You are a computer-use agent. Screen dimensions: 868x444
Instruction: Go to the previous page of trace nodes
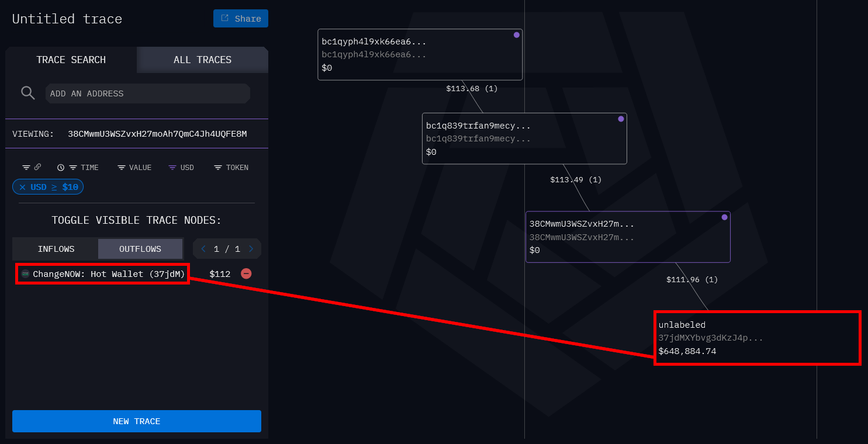[x=203, y=249]
